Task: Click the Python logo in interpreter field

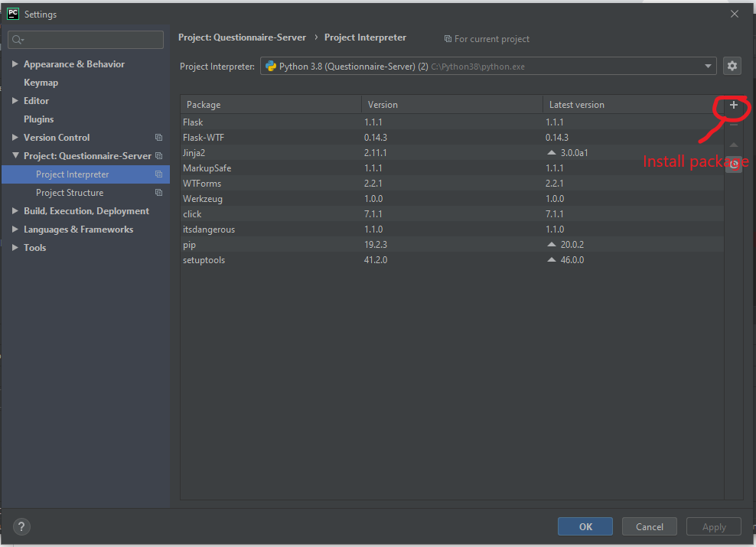Action: (x=270, y=66)
